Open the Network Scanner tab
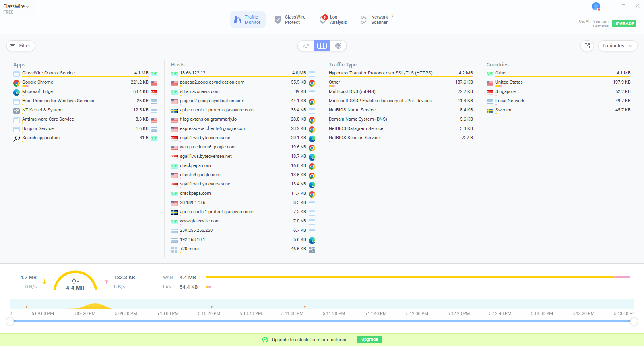 (x=377, y=20)
